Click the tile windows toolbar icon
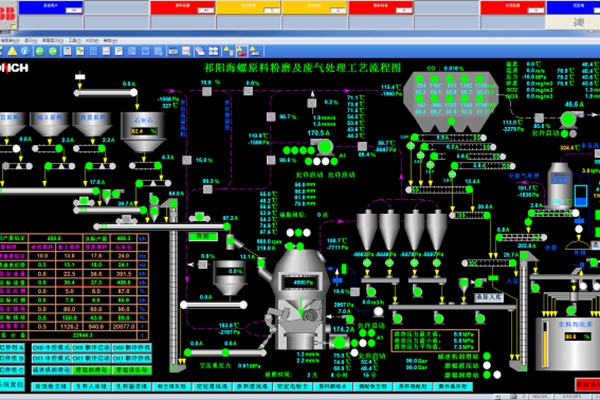The image size is (600, 400). click(x=213, y=51)
